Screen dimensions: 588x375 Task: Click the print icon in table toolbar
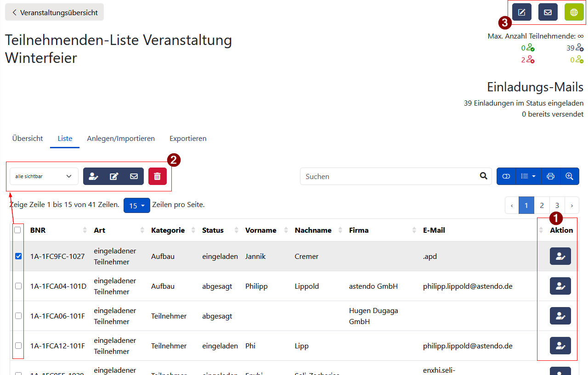550,176
